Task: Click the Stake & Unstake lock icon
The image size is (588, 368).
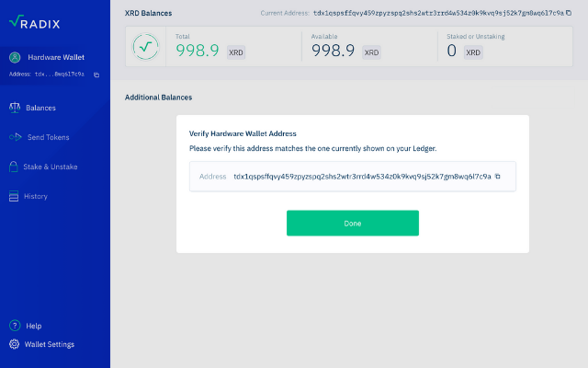Action: 14,167
